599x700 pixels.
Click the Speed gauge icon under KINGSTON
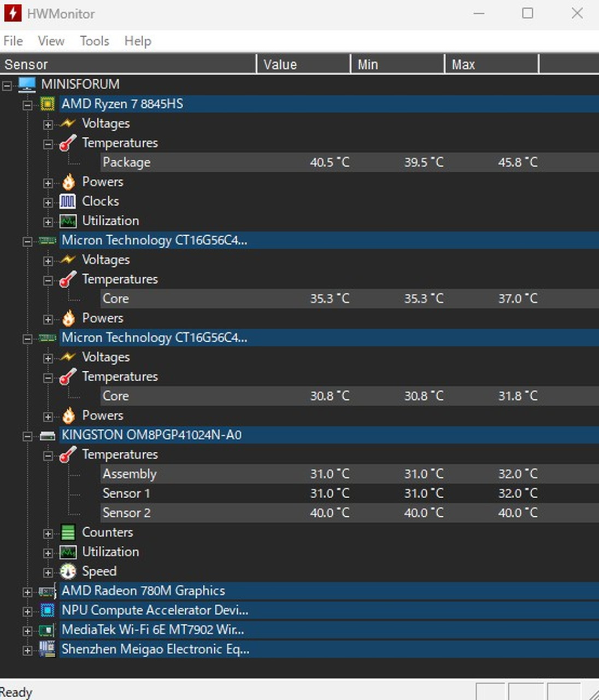68,571
